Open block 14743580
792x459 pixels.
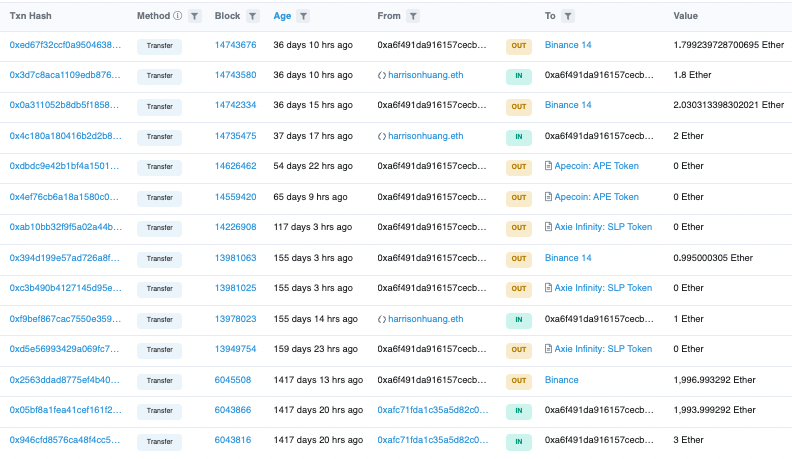point(235,75)
